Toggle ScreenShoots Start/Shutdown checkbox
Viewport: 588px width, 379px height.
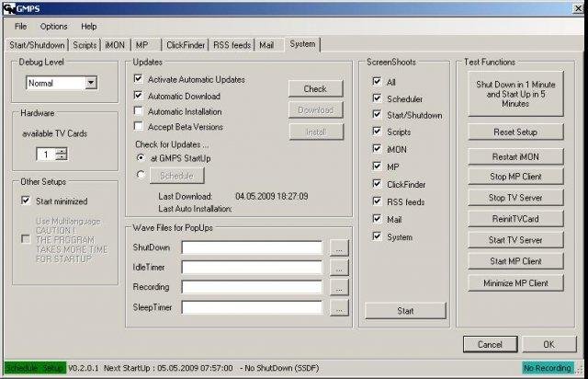(x=377, y=115)
